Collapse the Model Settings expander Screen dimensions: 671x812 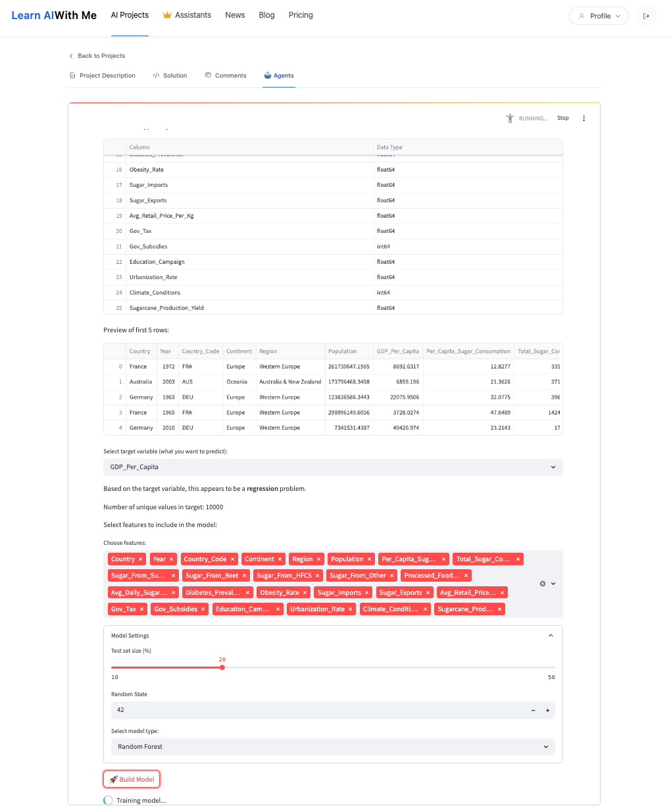click(x=551, y=636)
